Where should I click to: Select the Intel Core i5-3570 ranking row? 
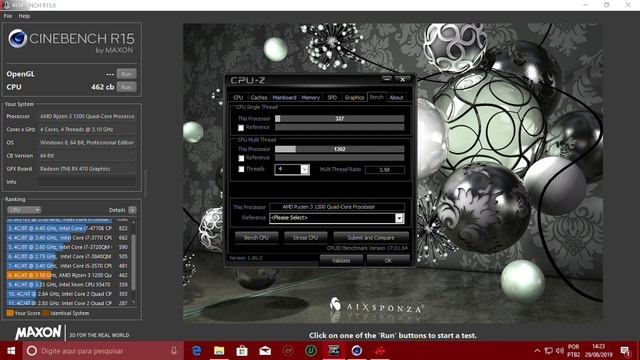[67, 266]
